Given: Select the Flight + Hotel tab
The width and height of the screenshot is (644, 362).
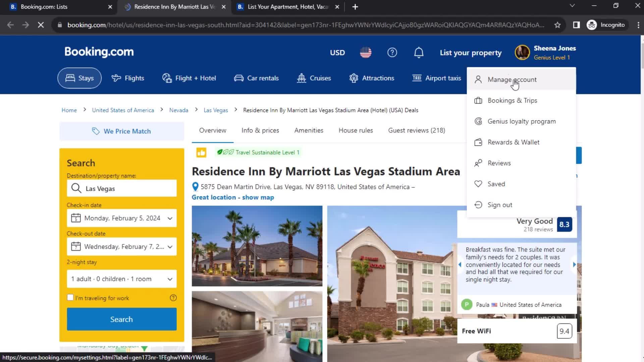Looking at the screenshot, I should (189, 78).
